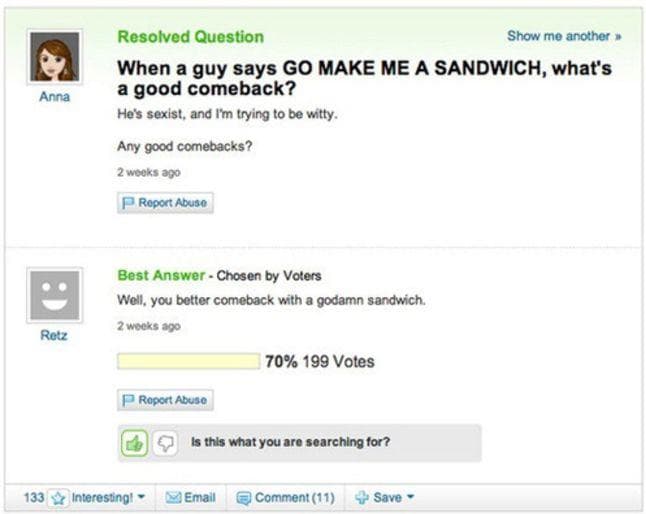This screenshot has width=646, height=514.
Task: Report abuse on Retz's answer
Action: tap(165, 400)
